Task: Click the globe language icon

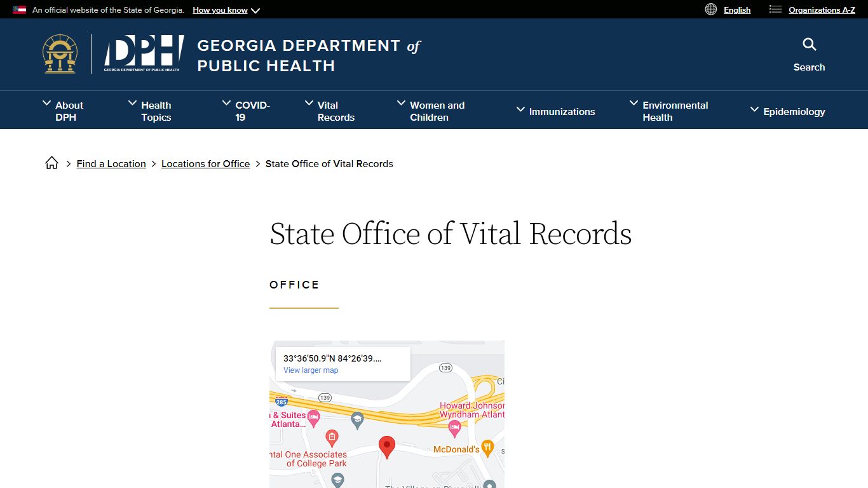Action: (711, 10)
